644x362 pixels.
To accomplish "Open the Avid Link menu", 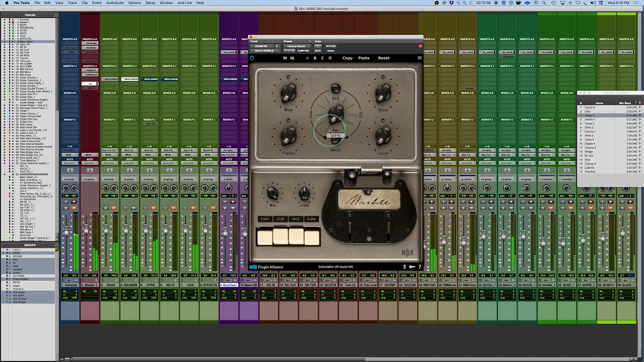I will point(185,3).
